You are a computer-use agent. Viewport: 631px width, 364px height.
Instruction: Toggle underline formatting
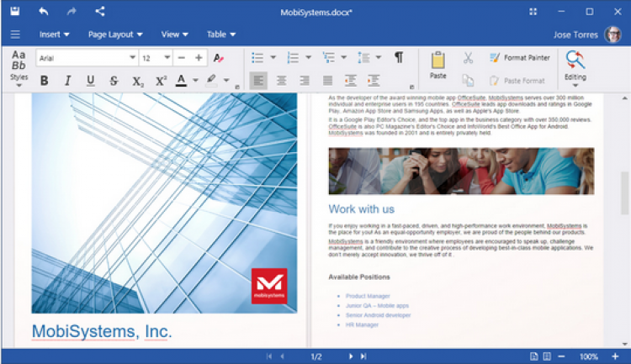91,81
